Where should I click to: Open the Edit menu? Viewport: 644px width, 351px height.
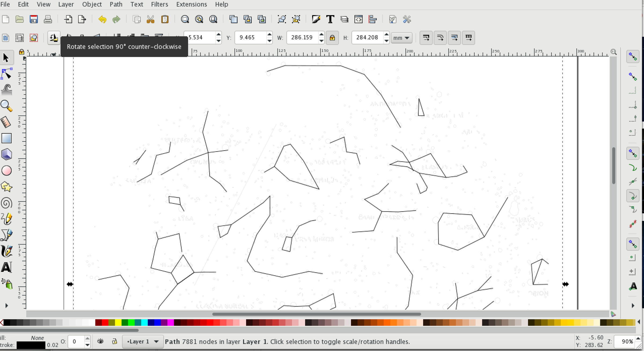tap(23, 4)
